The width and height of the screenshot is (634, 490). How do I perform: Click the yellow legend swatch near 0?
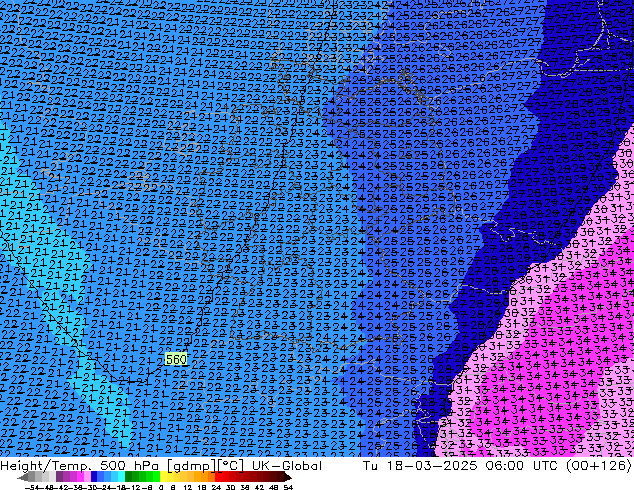[x=163, y=477]
